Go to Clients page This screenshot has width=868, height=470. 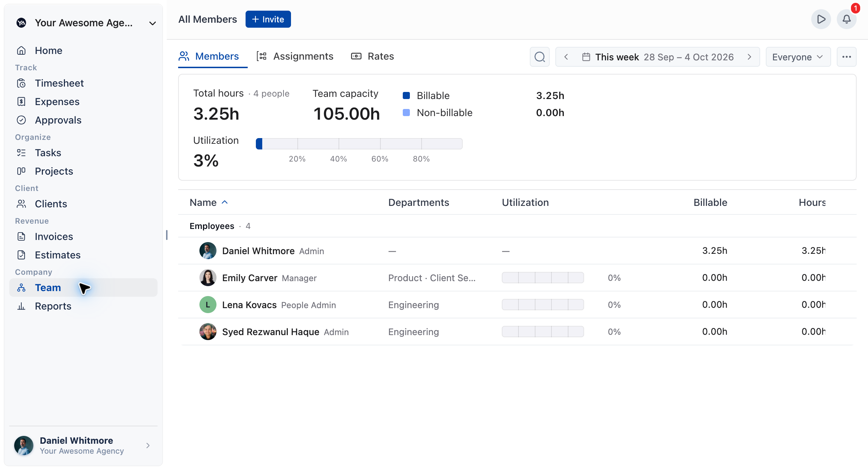tap(83, 204)
